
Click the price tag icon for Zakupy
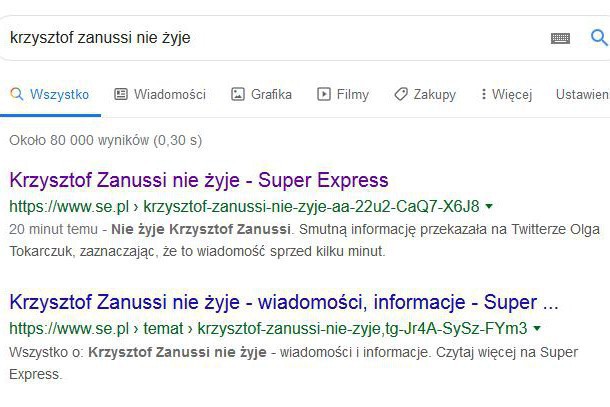click(401, 94)
